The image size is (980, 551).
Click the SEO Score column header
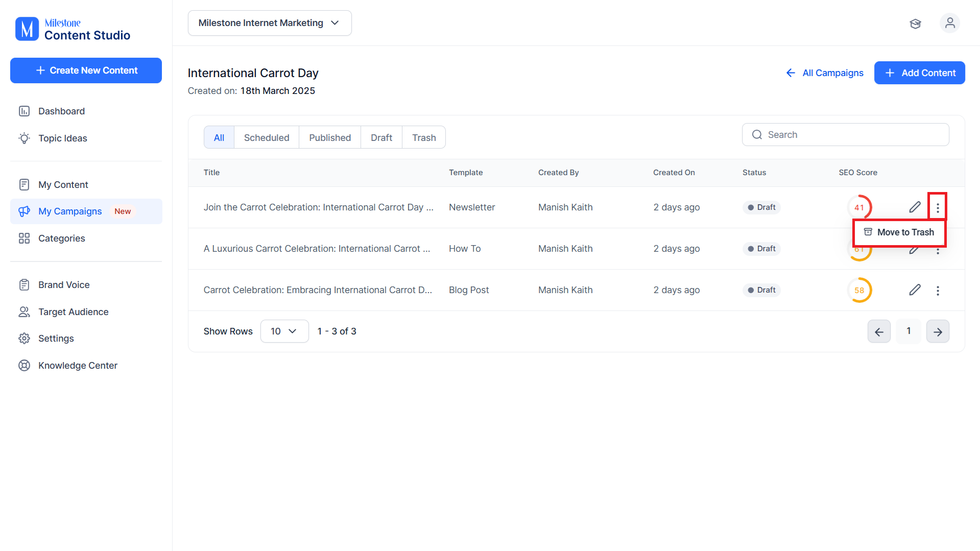858,173
